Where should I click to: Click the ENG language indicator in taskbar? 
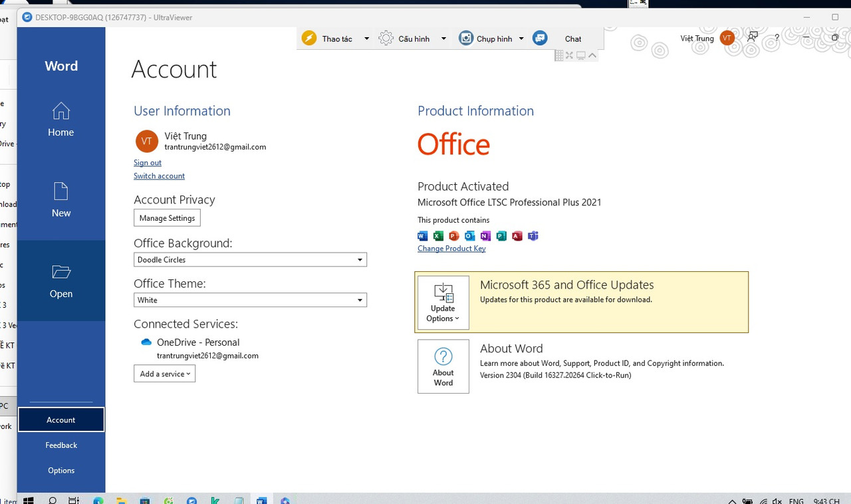(796, 501)
